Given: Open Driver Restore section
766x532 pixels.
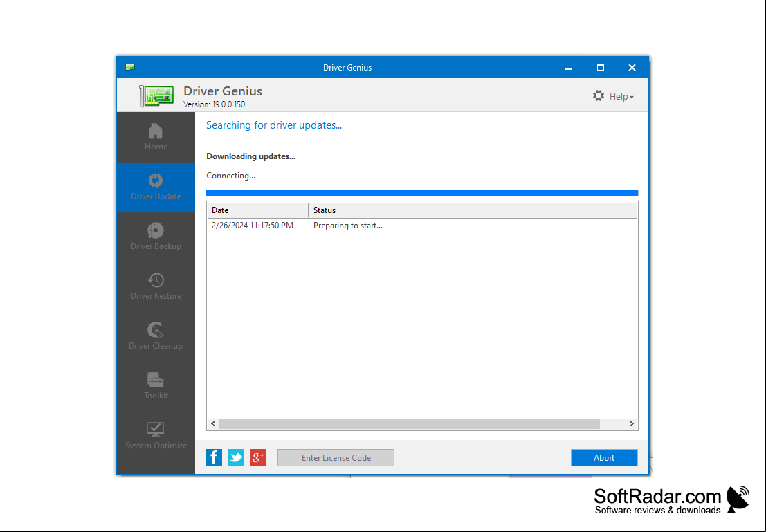Looking at the screenshot, I should point(156,287).
